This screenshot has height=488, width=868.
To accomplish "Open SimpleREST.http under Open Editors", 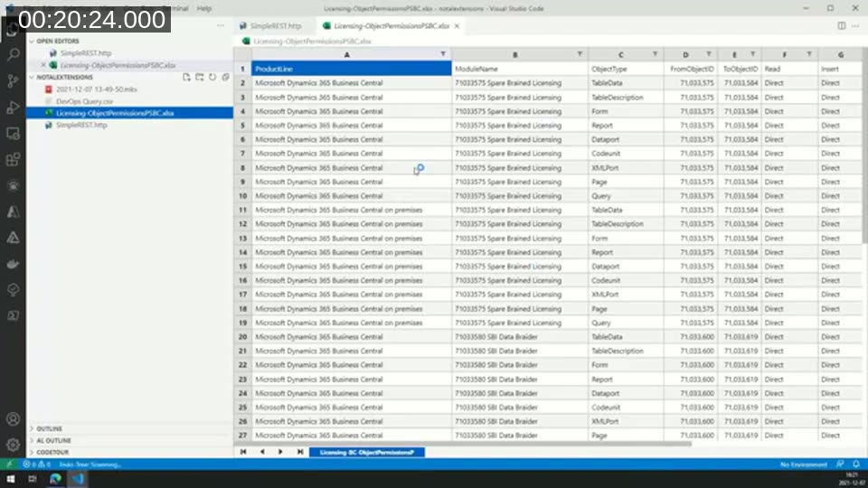I will (x=86, y=53).
